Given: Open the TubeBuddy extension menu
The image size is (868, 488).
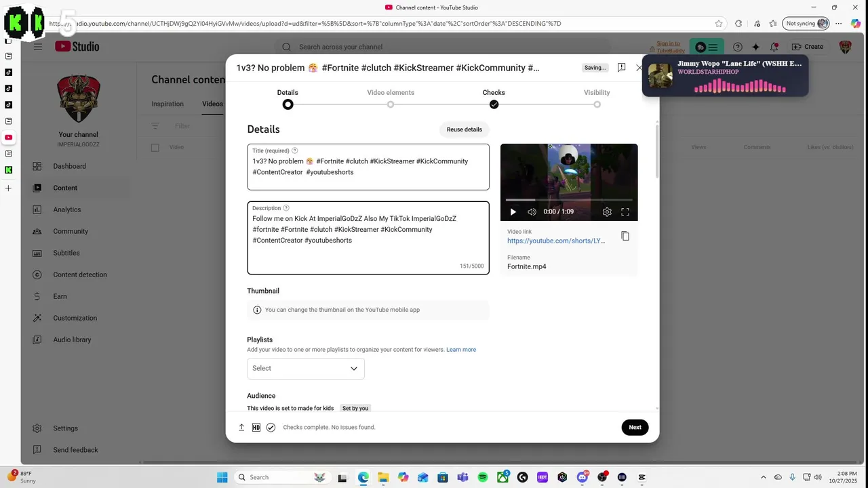Looking at the screenshot, I should pos(707,47).
